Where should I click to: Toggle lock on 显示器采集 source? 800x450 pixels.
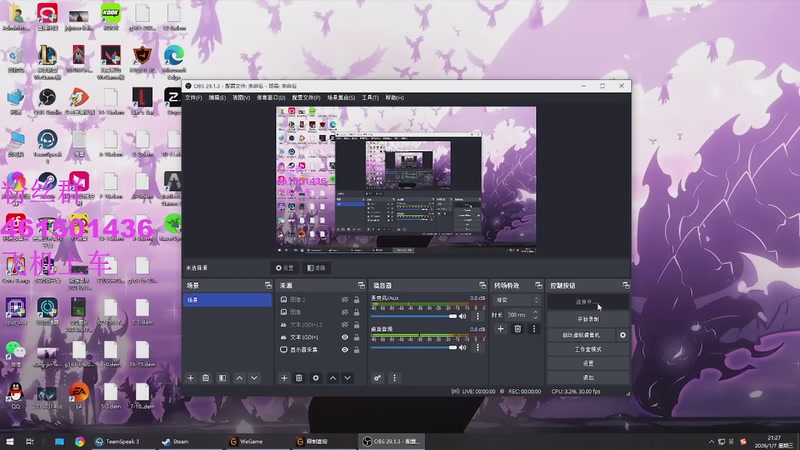click(357, 349)
